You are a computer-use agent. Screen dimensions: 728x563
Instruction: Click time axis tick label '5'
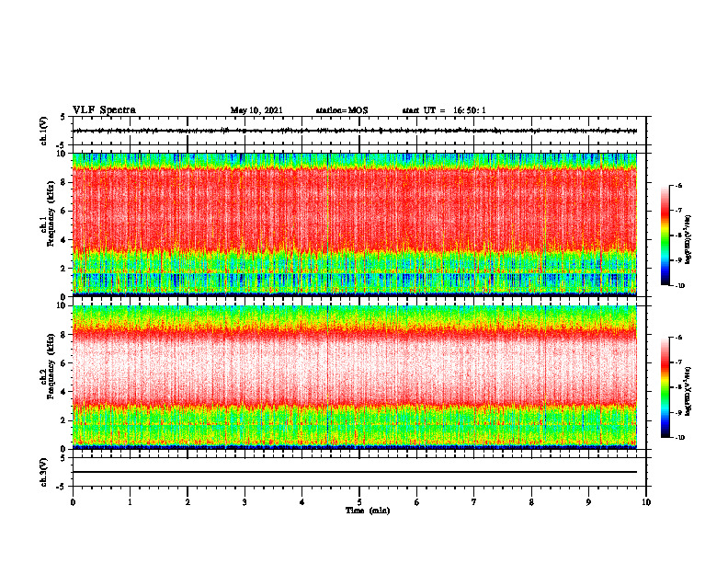359,502
